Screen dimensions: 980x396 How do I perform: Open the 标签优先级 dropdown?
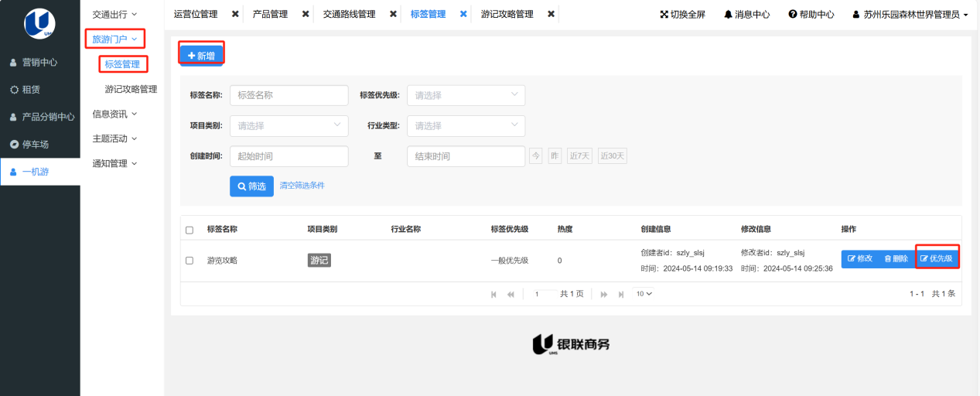point(466,95)
